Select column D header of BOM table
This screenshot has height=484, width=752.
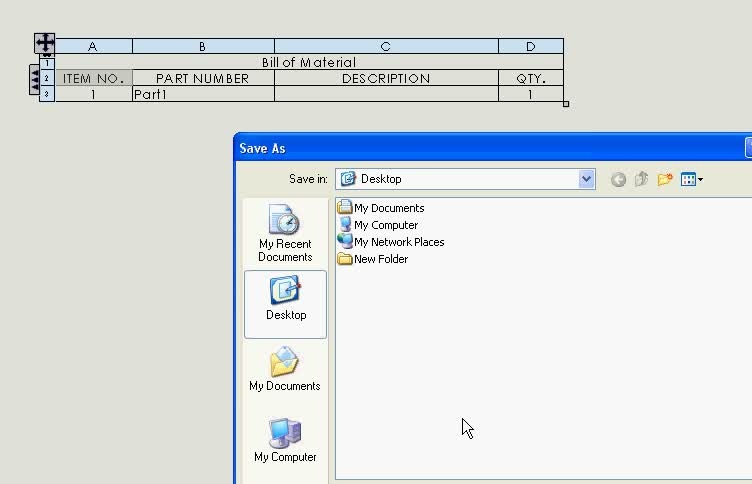click(x=531, y=46)
